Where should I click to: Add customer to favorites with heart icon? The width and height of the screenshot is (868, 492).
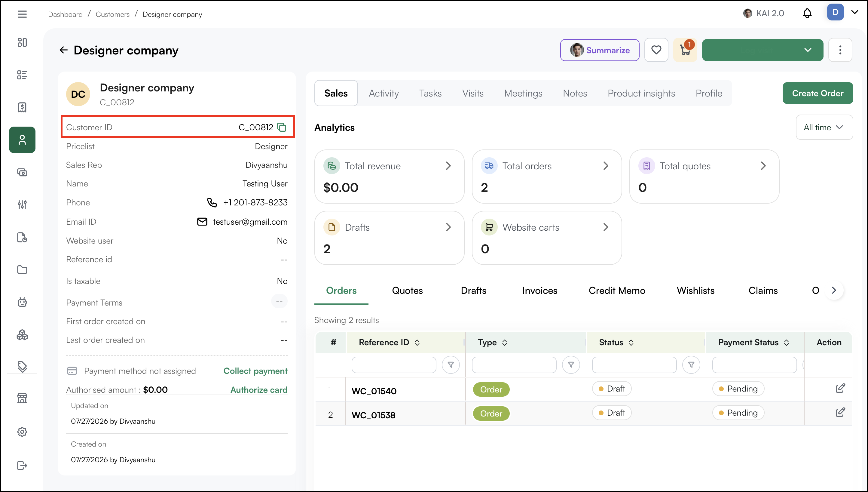coord(656,50)
